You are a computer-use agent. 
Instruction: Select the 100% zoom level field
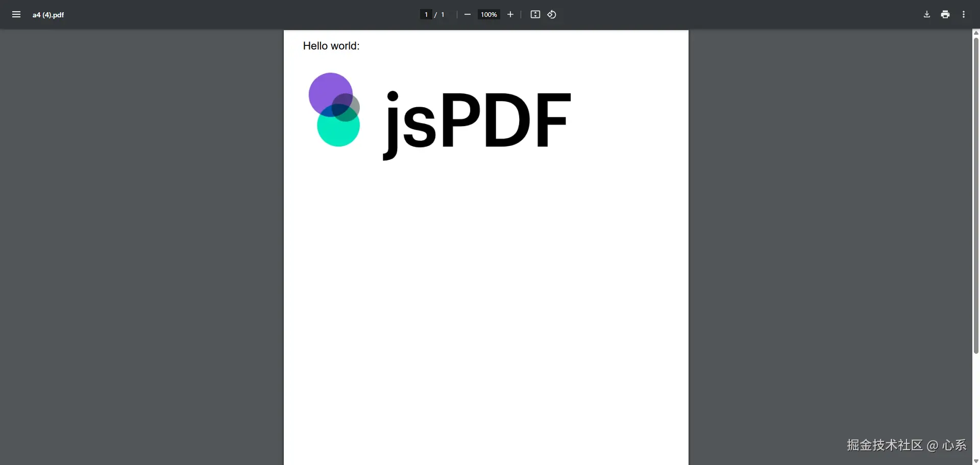(x=488, y=14)
